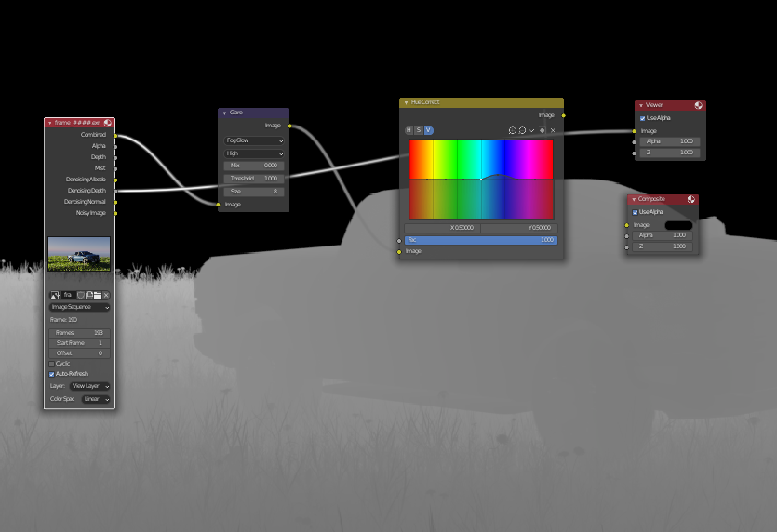Screen dimensions: 777x532
Task: Uncheck Use Alpha in the Viewer node
Action: pyautogui.click(x=643, y=118)
